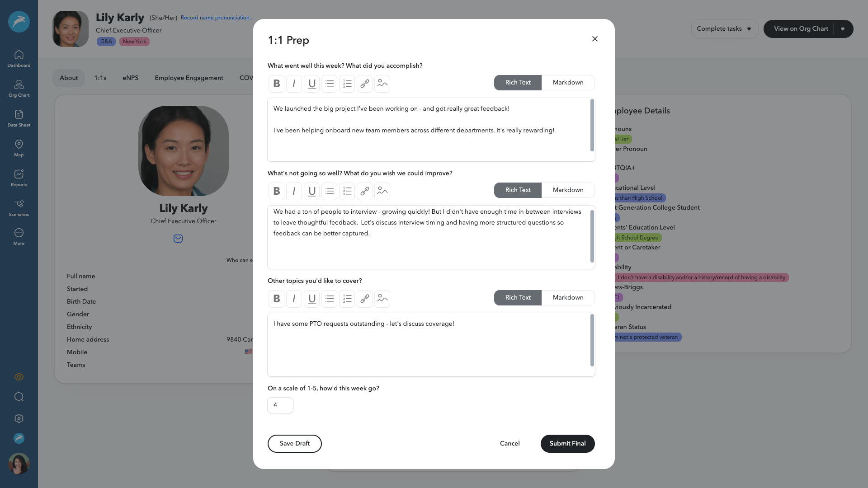
Task: Switch the first editor to Markdown mode
Action: tap(568, 82)
